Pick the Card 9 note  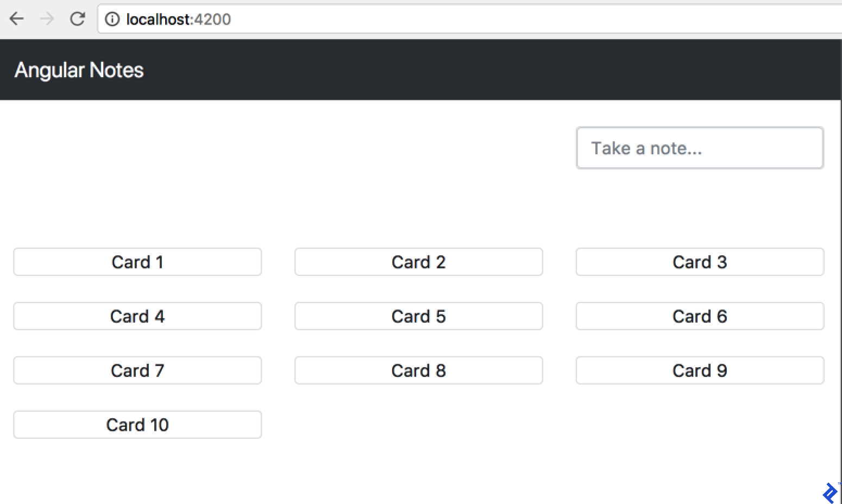click(700, 371)
